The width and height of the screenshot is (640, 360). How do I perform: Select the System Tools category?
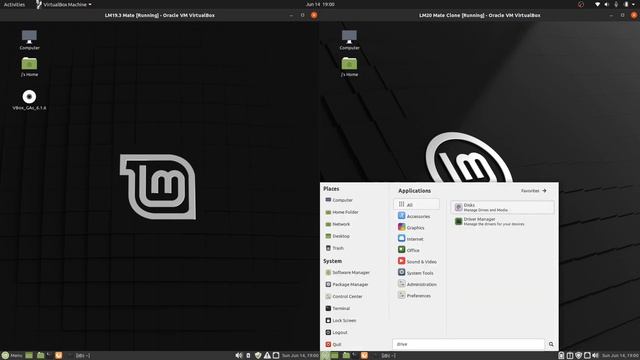pos(416,273)
